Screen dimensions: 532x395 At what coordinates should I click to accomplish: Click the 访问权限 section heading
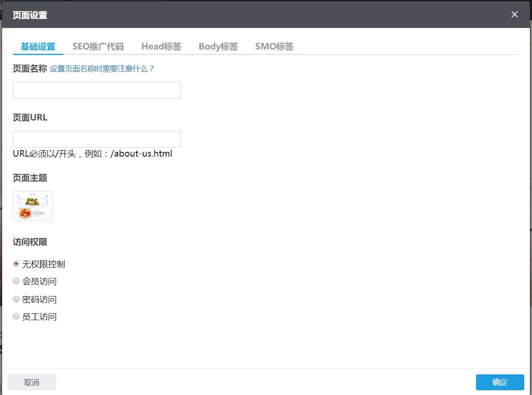point(30,242)
